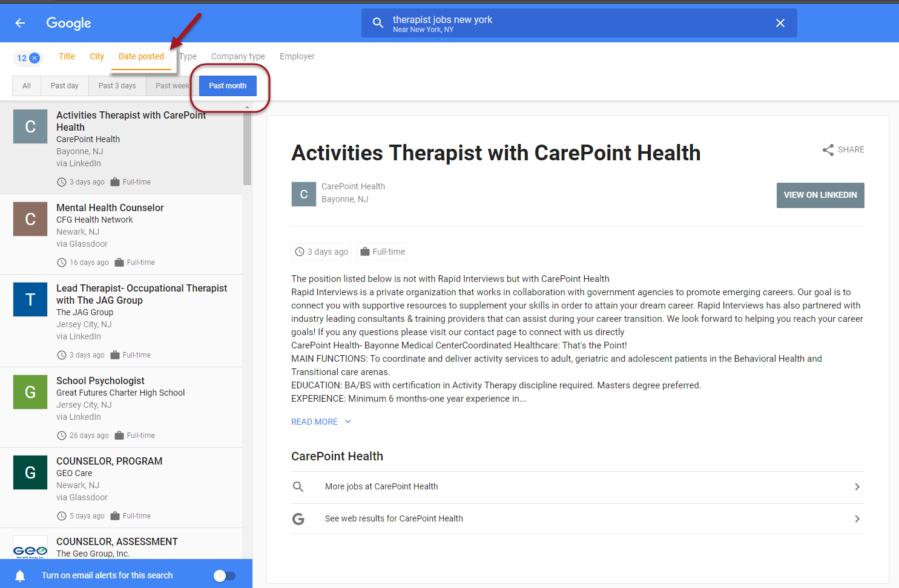Image resolution: width=899 pixels, height=588 pixels.
Task: Click the briefcase icon in Mental Health Counselor listing
Action: [x=119, y=263]
